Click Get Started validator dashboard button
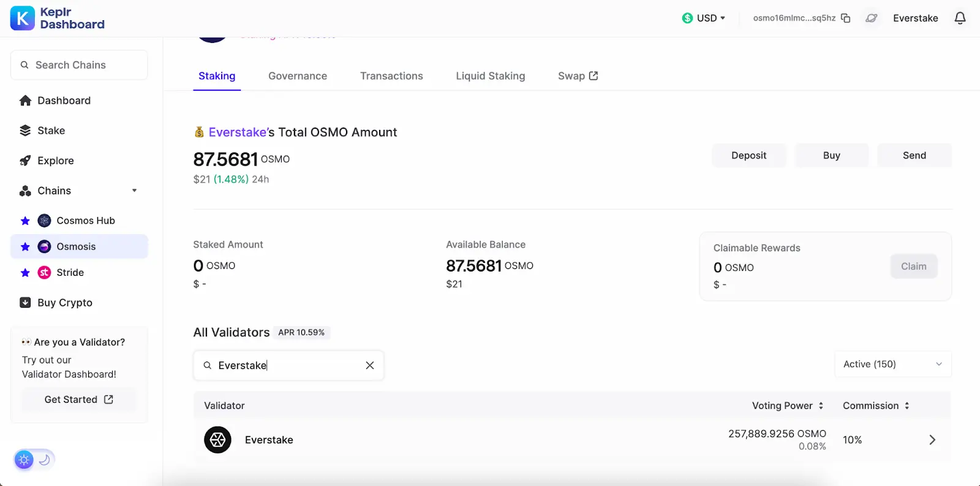The width and height of the screenshot is (980, 486). [79, 400]
